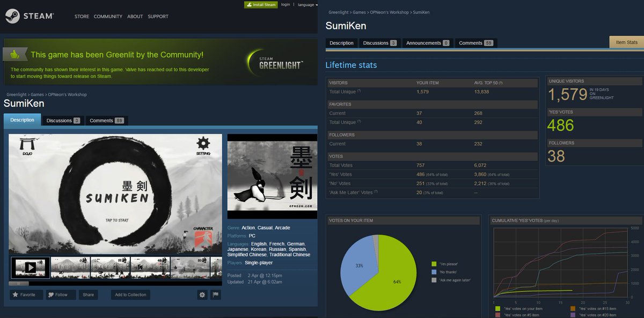This screenshot has width=644, height=318.
Task: Select the screenshot thumbnail showing 55
Action: pos(110,267)
